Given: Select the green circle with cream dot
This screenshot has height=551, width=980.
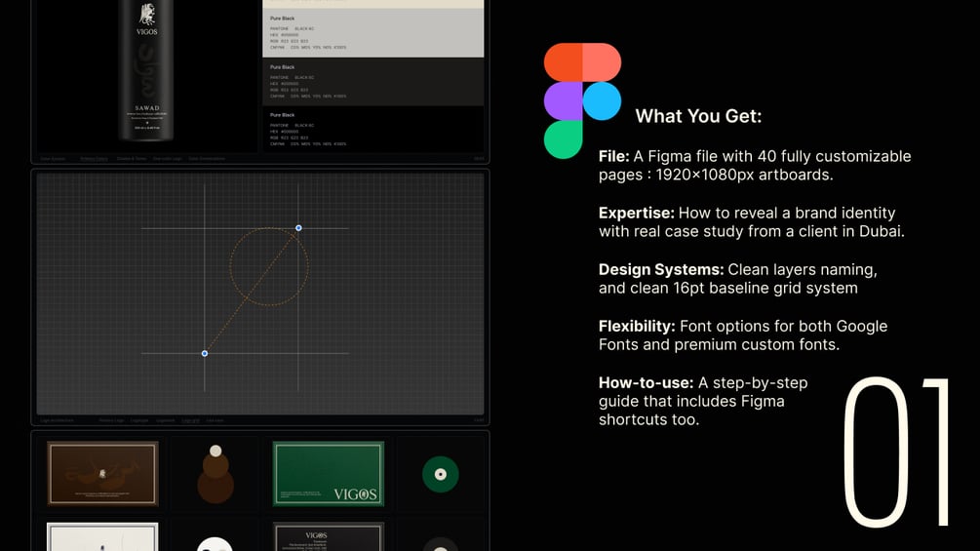Looking at the screenshot, I should pos(441,474).
